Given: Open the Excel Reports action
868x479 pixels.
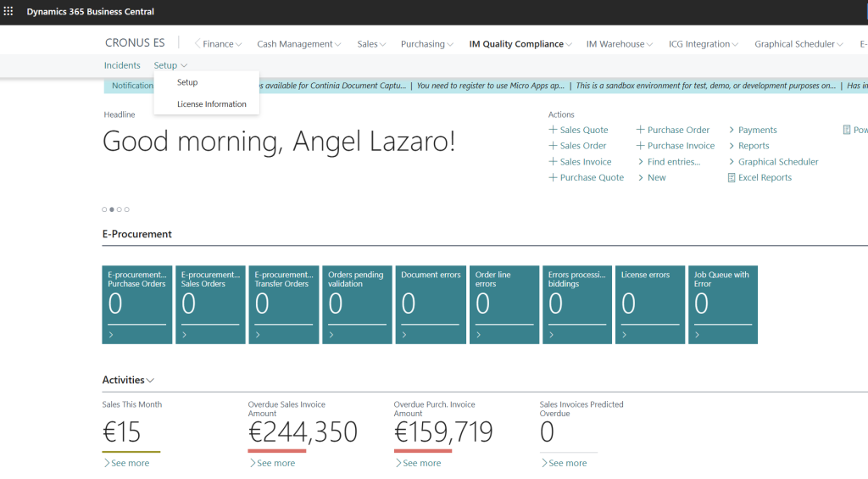Looking at the screenshot, I should (765, 177).
